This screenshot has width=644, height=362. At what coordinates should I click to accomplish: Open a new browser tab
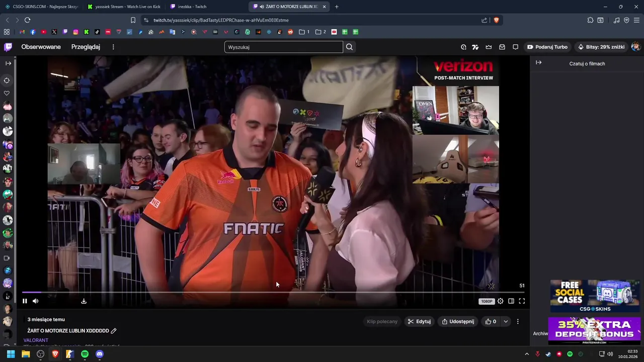point(337,7)
